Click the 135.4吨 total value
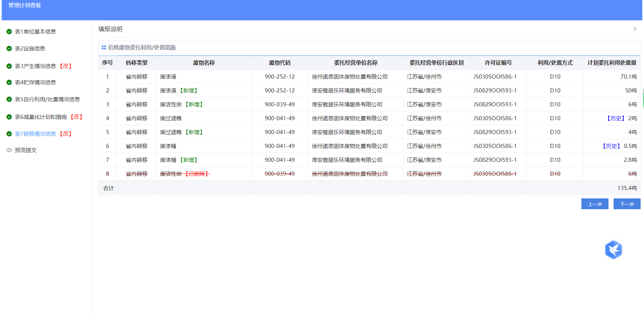Image resolution: width=644 pixels, height=327 pixels. (x=627, y=188)
